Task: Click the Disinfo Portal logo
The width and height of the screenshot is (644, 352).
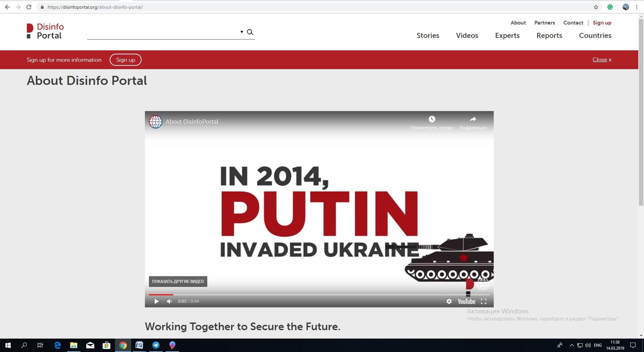Action: [45, 31]
